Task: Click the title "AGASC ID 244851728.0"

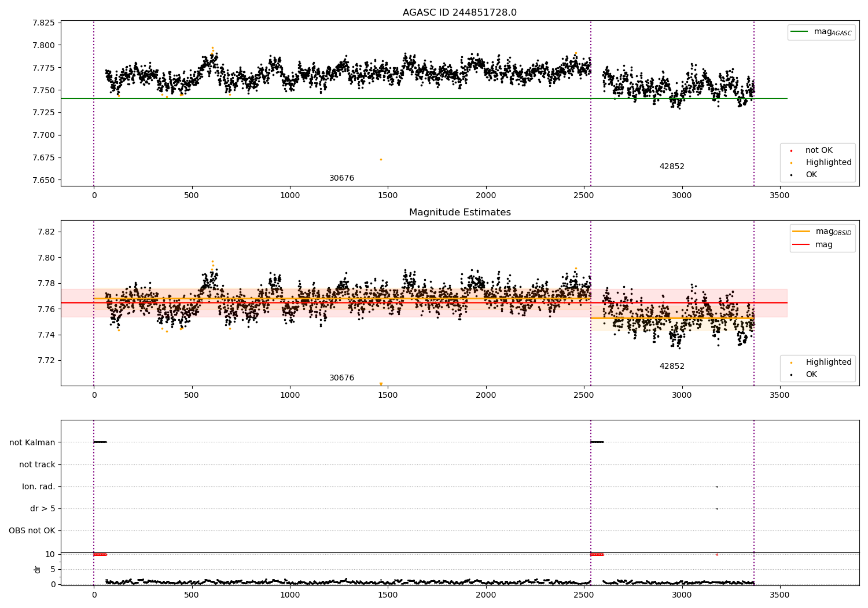Action: coord(459,13)
